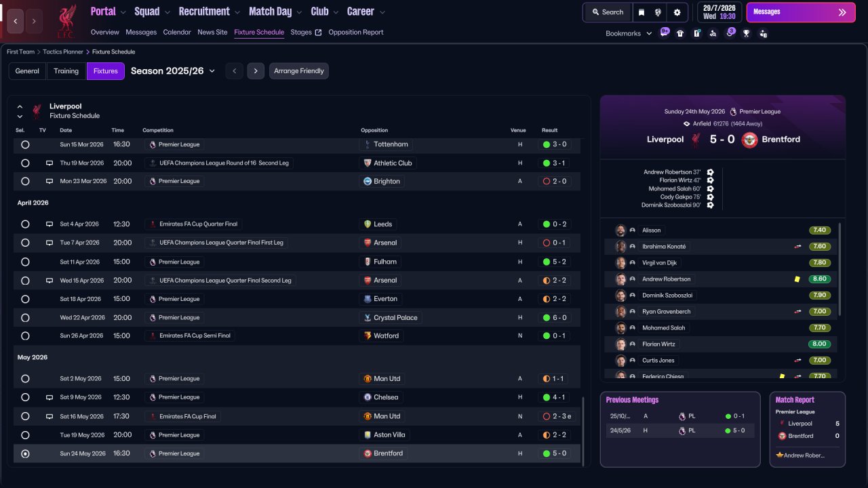Click the Premier League icon in match header
The image size is (868, 488).
[x=733, y=112]
